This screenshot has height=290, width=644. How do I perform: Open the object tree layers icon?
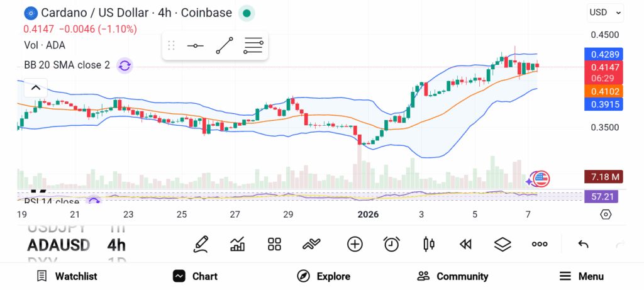502,244
